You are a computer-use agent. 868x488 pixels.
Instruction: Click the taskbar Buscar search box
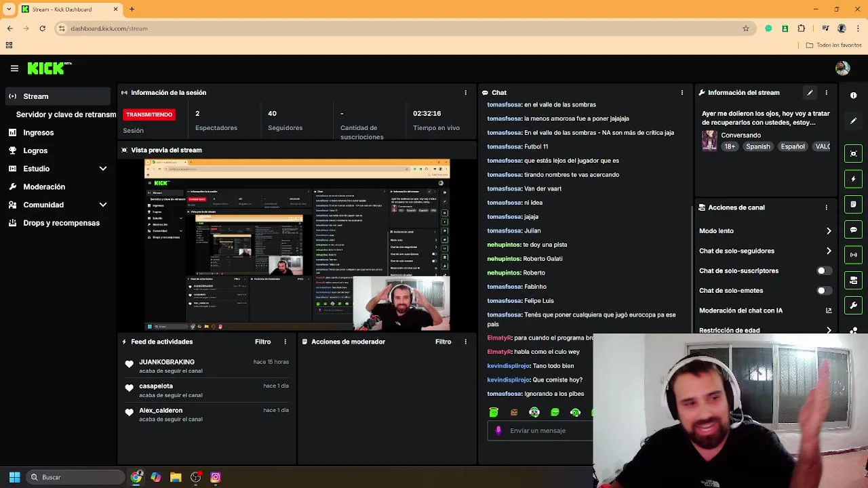75,477
